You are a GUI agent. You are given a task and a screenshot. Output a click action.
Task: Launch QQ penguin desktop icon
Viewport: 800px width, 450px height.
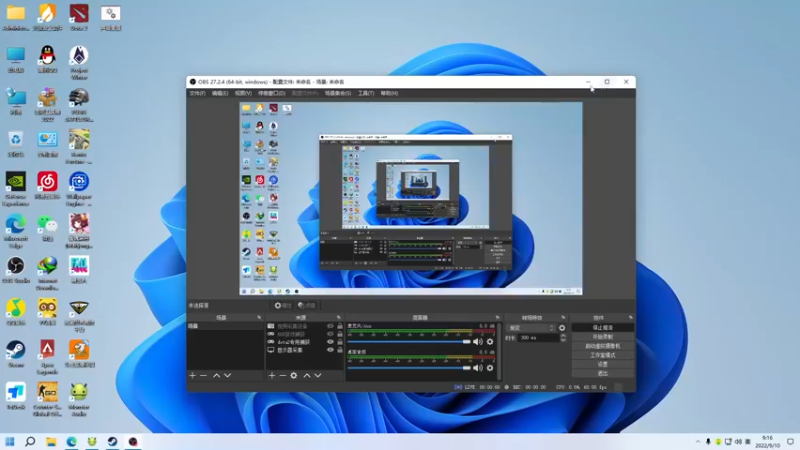[47, 59]
